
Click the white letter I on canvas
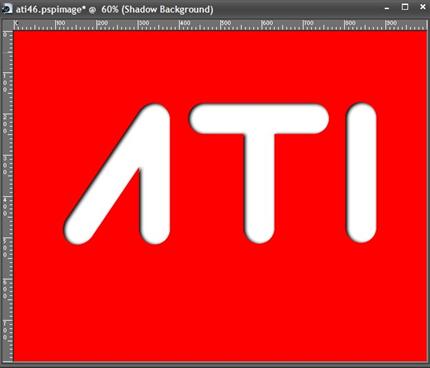coord(361,173)
